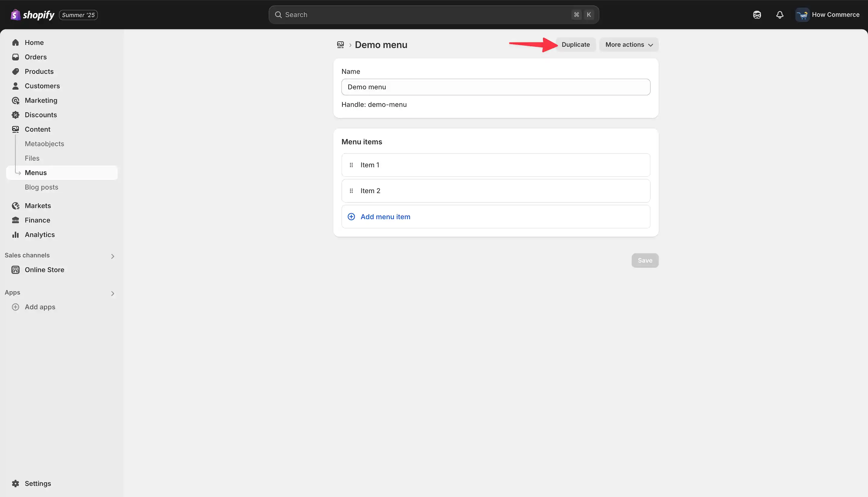
Task: Open the Summer '25 edition badge
Action: [78, 15]
